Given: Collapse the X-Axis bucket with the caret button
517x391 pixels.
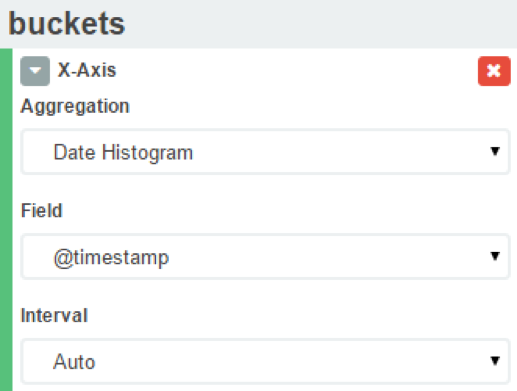Looking at the screenshot, I should pyautogui.click(x=35, y=71).
